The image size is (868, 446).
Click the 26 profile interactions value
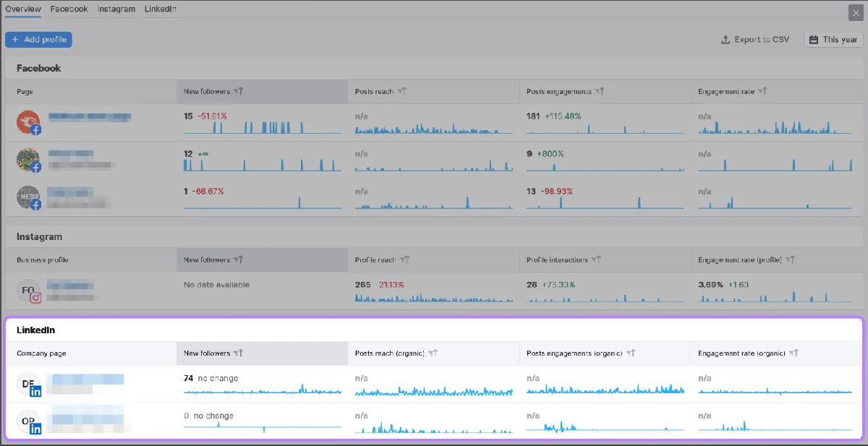pyautogui.click(x=532, y=285)
